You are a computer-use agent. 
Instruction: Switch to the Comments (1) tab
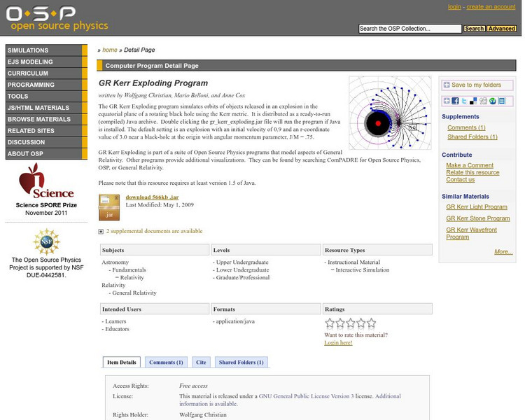[166, 363]
